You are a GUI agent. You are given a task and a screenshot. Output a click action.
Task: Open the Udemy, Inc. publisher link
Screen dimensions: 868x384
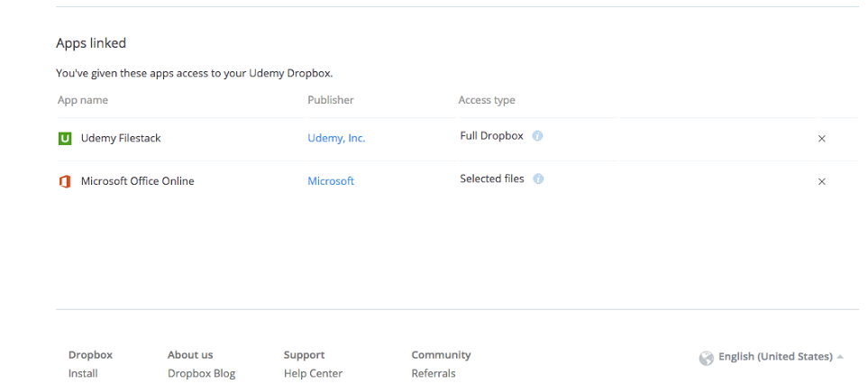coord(336,138)
